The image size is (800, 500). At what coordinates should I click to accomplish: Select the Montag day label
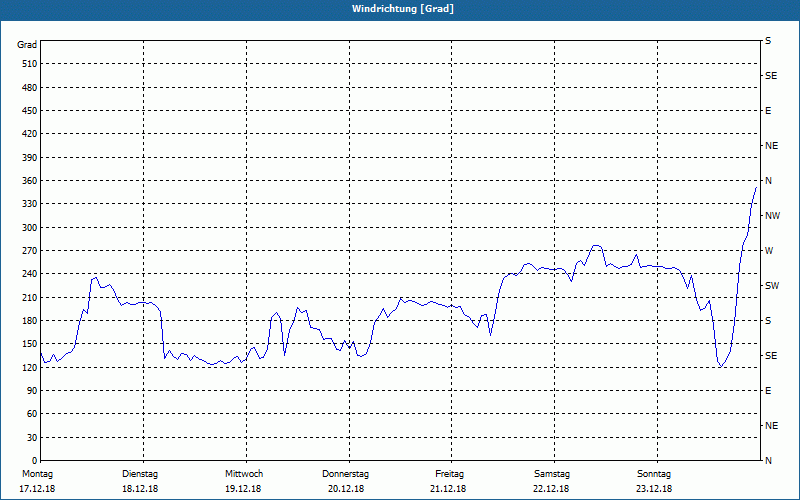point(37,474)
